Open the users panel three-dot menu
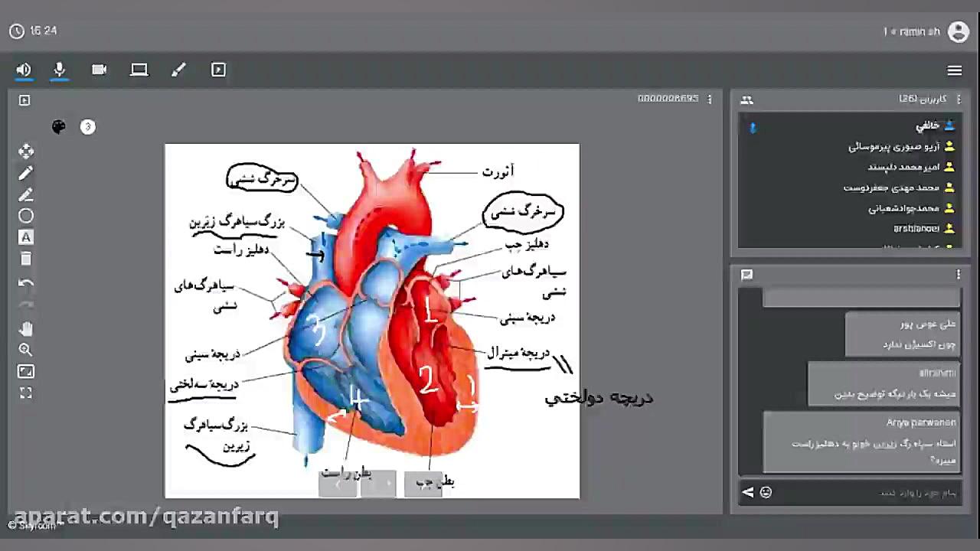Viewport: 980px width, 551px height. [x=958, y=99]
